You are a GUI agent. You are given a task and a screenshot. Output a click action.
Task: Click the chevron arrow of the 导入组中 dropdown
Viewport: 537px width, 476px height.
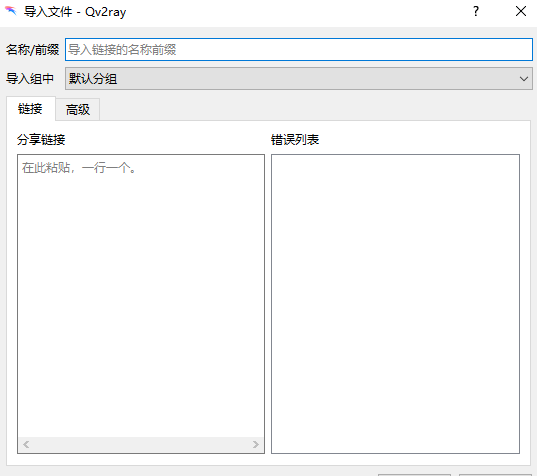524,79
